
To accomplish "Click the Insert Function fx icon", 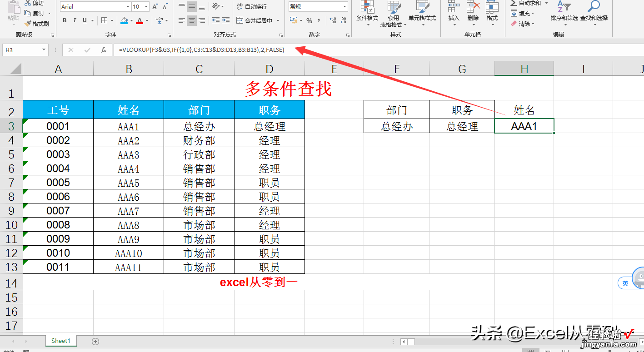I will click(104, 50).
